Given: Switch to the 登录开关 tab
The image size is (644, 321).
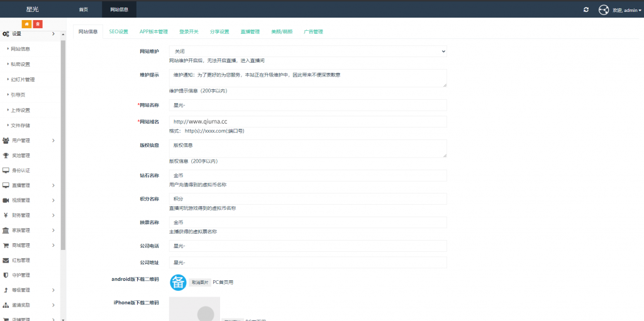Looking at the screenshot, I should click(x=189, y=31).
